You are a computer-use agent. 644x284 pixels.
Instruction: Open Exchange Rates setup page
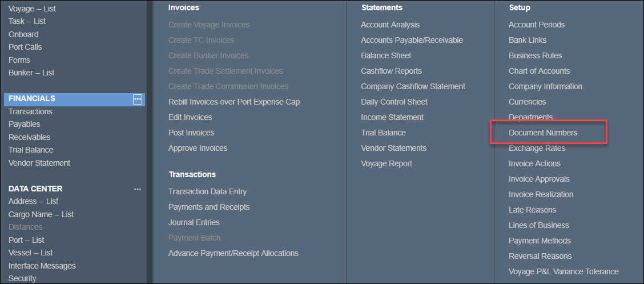537,148
